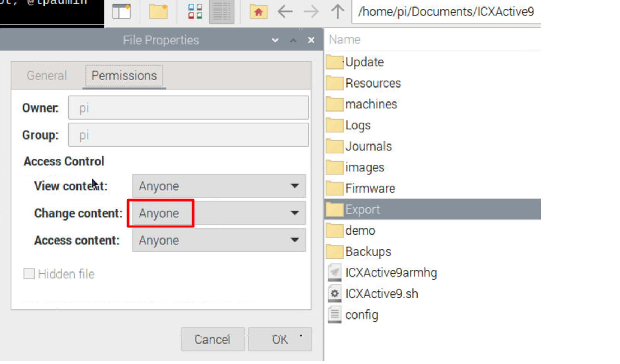Image resolution: width=620 pixels, height=364 pixels.
Task: Select the config file name
Action: (x=362, y=315)
